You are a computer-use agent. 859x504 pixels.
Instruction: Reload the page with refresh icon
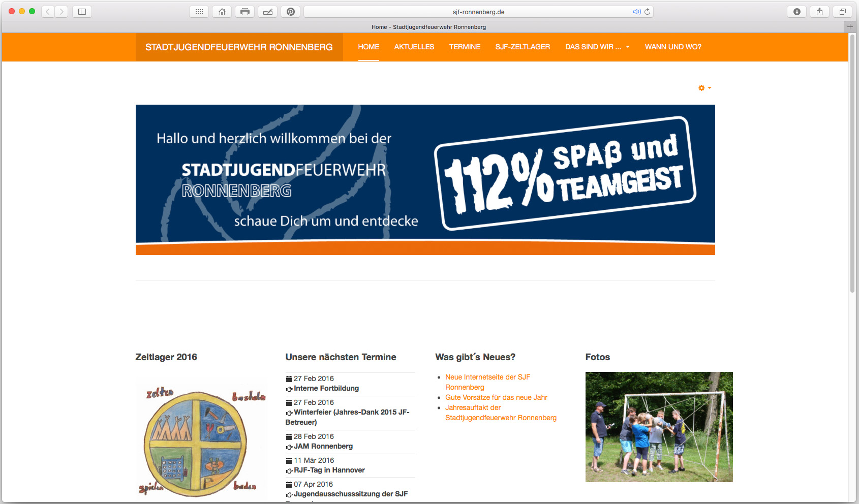point(647,12)
